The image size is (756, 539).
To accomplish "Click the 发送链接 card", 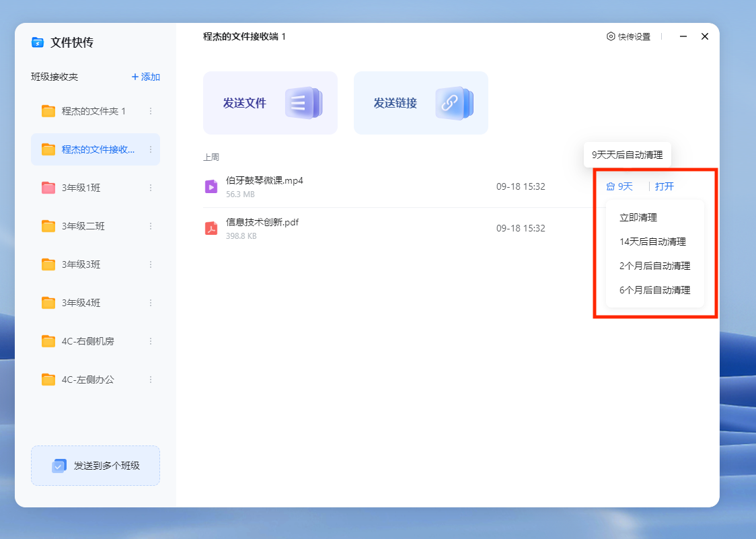I will point(421,103).
